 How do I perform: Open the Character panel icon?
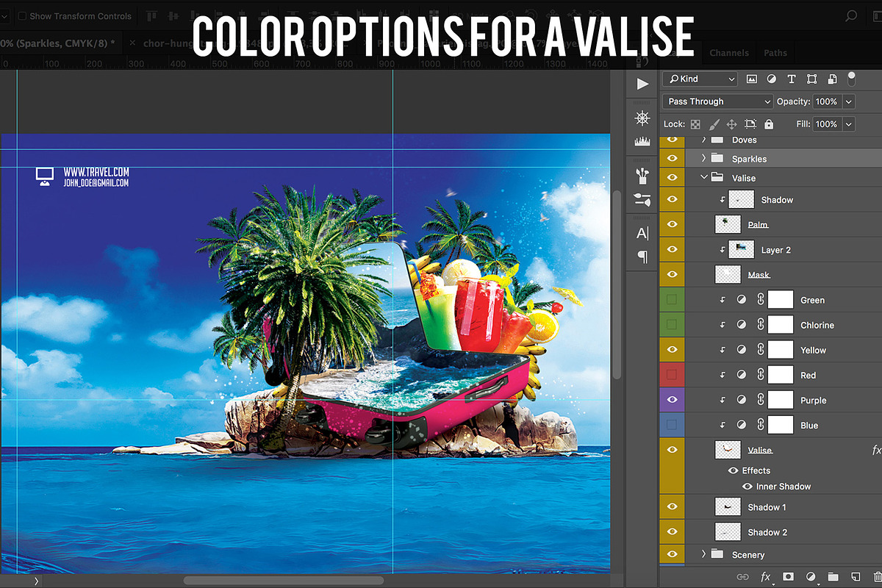(x=642, y=233)
